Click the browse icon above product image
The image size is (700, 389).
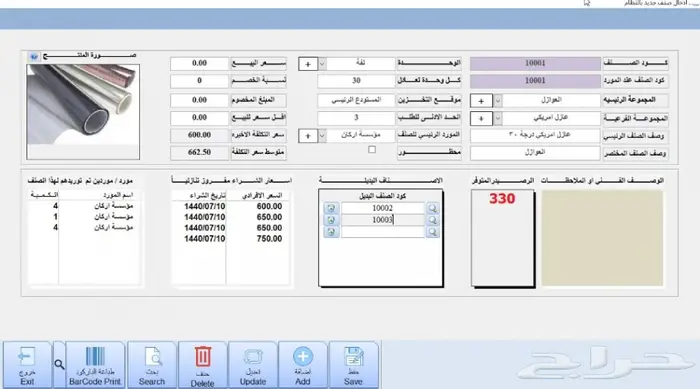point(34,57)
